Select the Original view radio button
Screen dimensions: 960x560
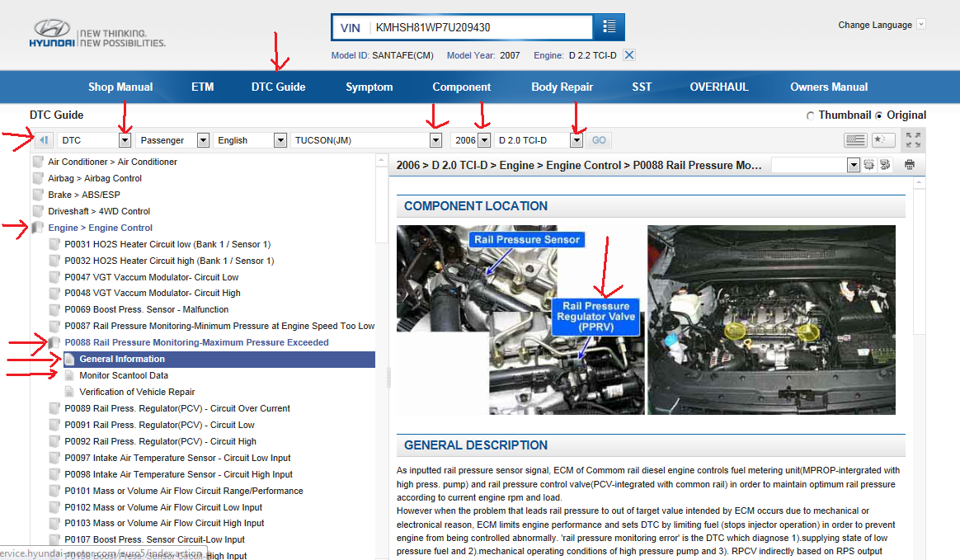[878, 115]
